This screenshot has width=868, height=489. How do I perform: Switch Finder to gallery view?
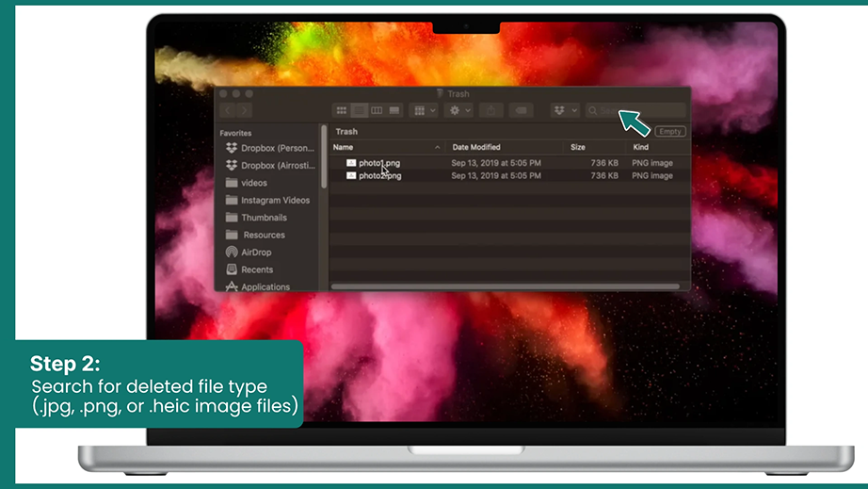[x=394, y=110]
